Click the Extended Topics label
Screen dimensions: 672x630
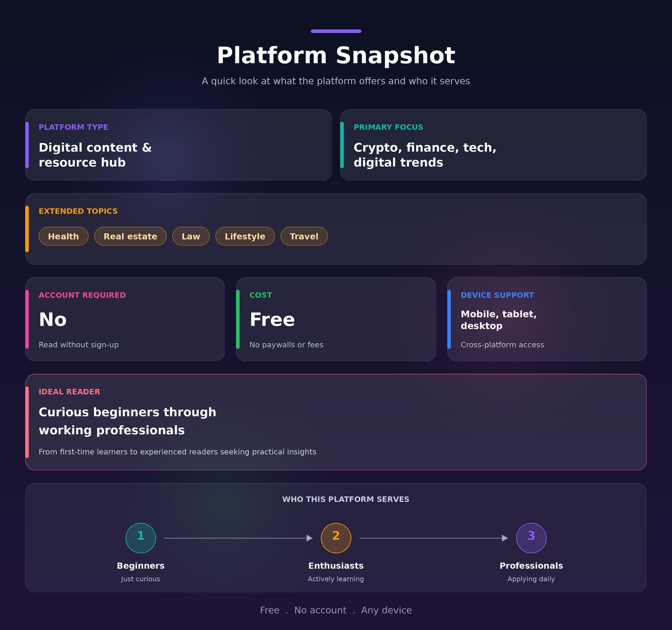(x=78, y=211)
